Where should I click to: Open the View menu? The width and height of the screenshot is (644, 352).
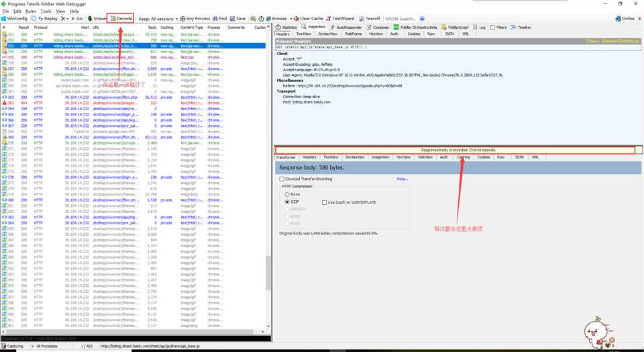point(61,11)
